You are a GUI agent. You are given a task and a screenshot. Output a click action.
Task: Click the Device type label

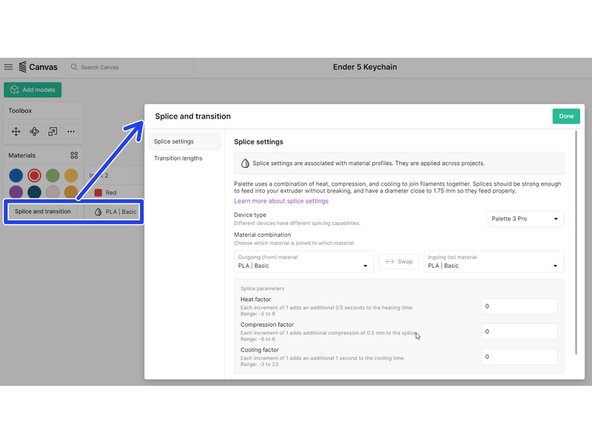[x=250, y=215]
